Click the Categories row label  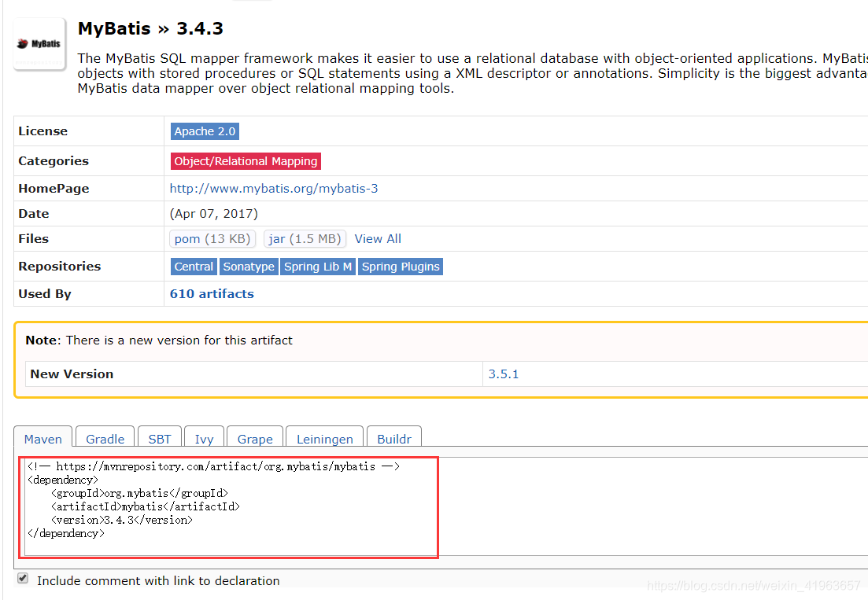(54, 161)
